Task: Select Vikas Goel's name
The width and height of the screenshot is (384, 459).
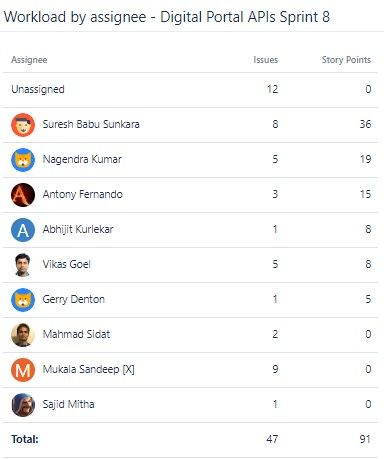Action: [x=67, y=264]
